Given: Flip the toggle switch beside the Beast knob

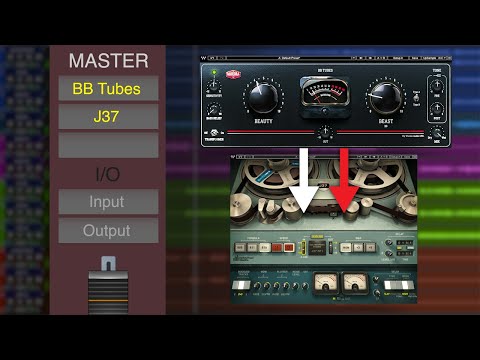Looking at the screenshot, I should point(416,98).
